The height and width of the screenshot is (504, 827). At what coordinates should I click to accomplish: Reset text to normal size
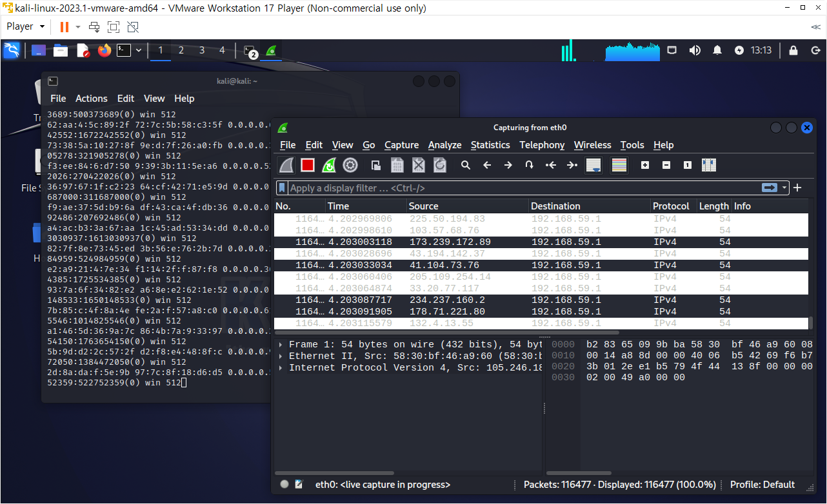(688, 165)
